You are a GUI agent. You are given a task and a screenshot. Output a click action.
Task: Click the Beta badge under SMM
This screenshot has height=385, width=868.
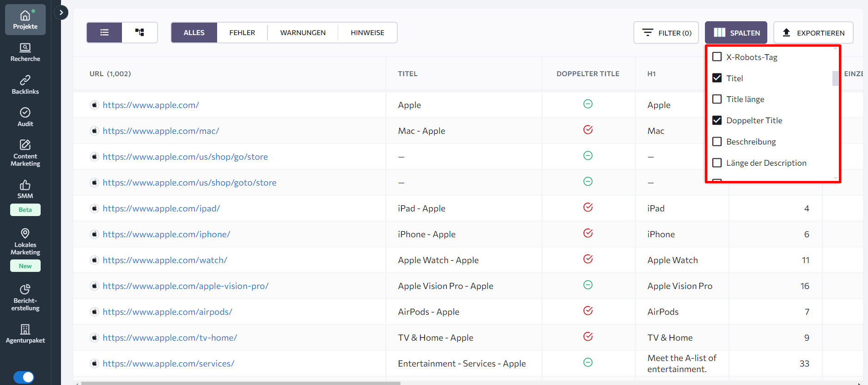pyautogui.click(x=25, y=210)
